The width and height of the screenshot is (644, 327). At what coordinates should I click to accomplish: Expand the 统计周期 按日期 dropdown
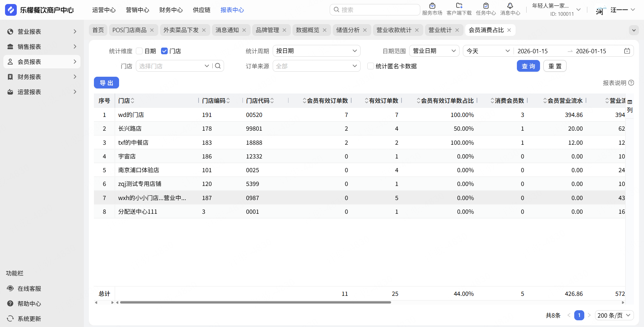click(x=316, y=51)
